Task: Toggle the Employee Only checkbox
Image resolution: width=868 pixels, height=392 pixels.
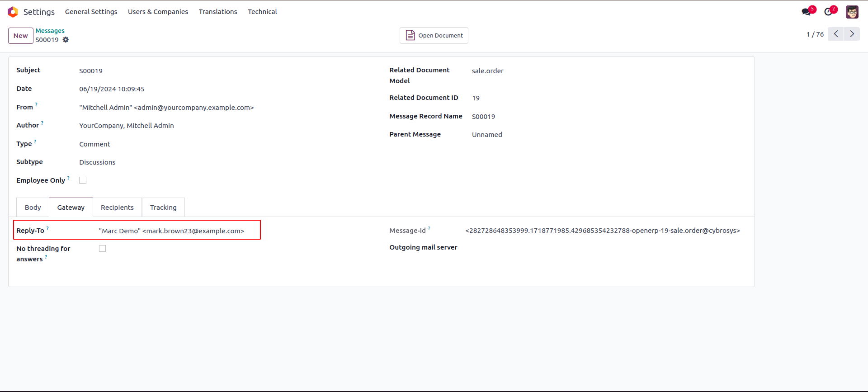Action: [83, 180]
